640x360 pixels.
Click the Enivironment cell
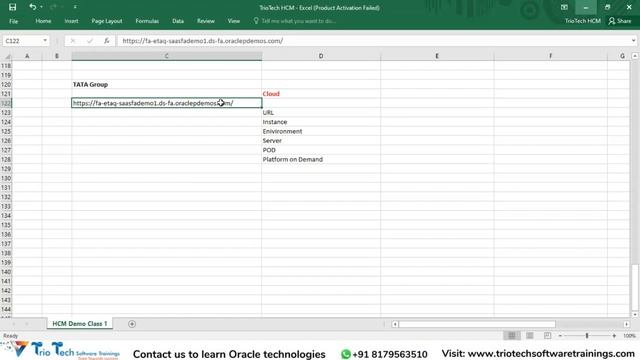pos(321,131)
